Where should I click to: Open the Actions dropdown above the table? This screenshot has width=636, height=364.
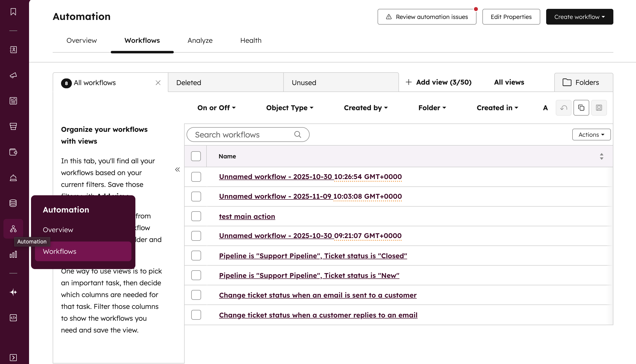(591, 135)
